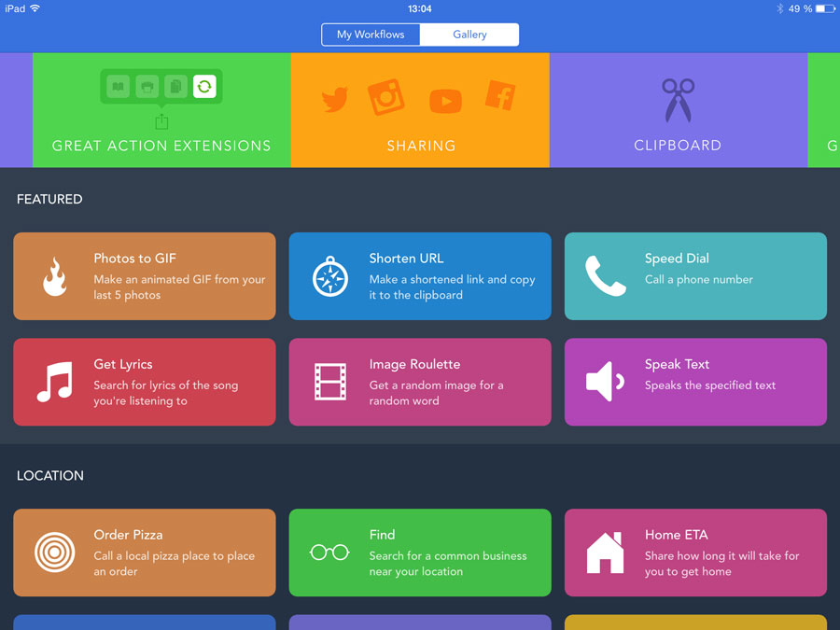
Task: Click 'Speaks the specified text' description
Action: (x=710, y=385)
